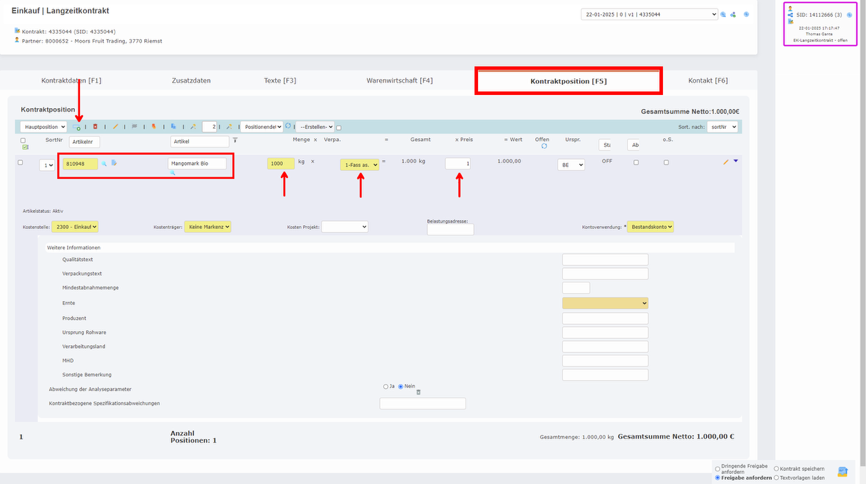Viewport: 866px width, 484px height.
Task: Select 'Ja' for Abweichung der Analyseparameter
Action: [x=386, y=386]
